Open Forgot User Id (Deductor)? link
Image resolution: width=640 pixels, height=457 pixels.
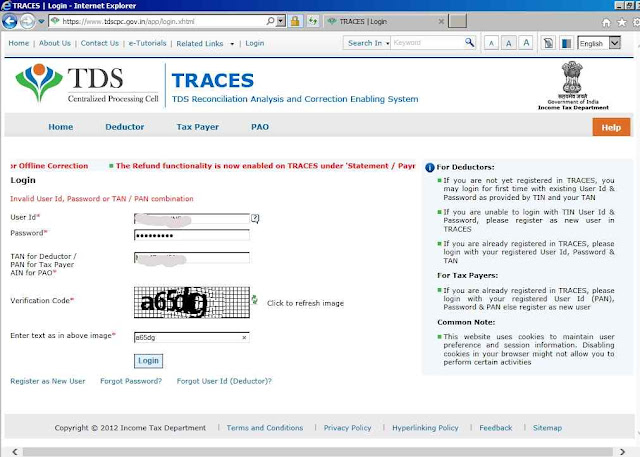(224, 381)
